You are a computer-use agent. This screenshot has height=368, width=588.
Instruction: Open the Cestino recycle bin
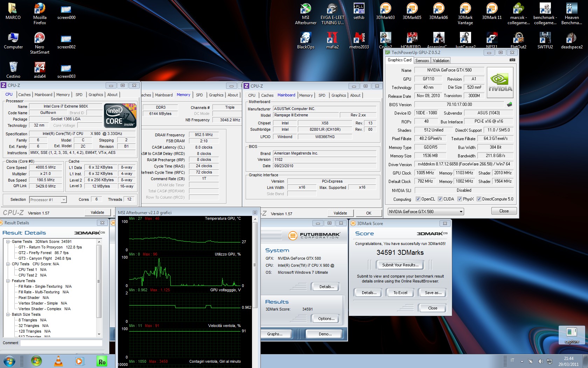(x=13, y=70)
